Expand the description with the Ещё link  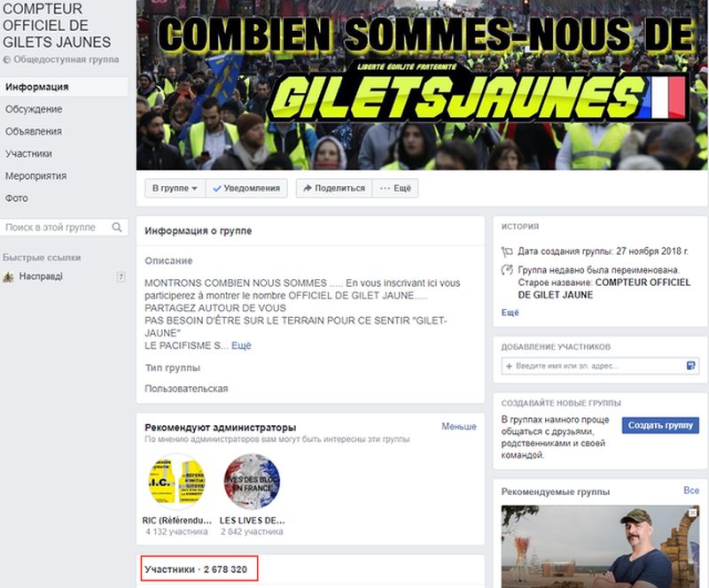point(241,345)
